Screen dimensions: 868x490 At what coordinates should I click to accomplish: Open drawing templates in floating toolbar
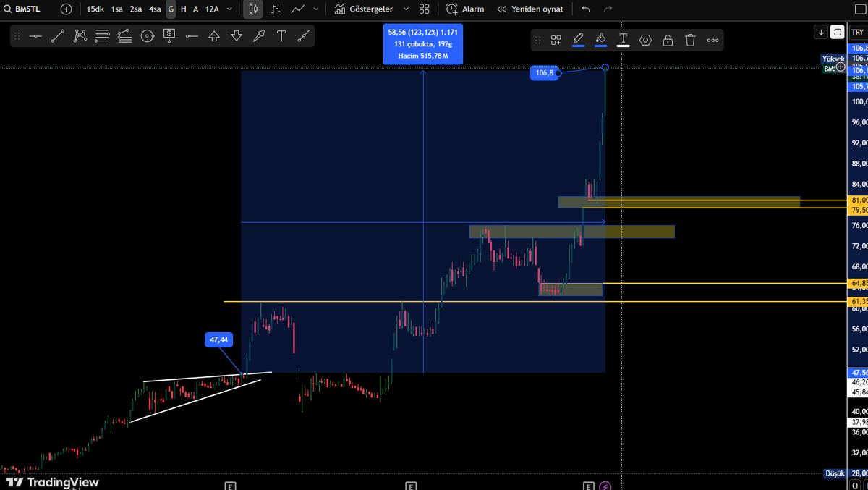pyautogui.click(x=556, y=41)
